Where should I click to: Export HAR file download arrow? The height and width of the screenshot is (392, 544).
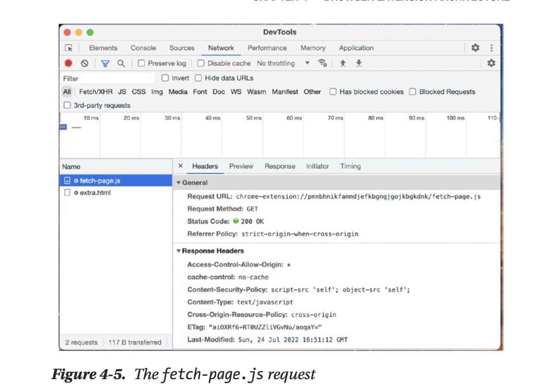359,63
